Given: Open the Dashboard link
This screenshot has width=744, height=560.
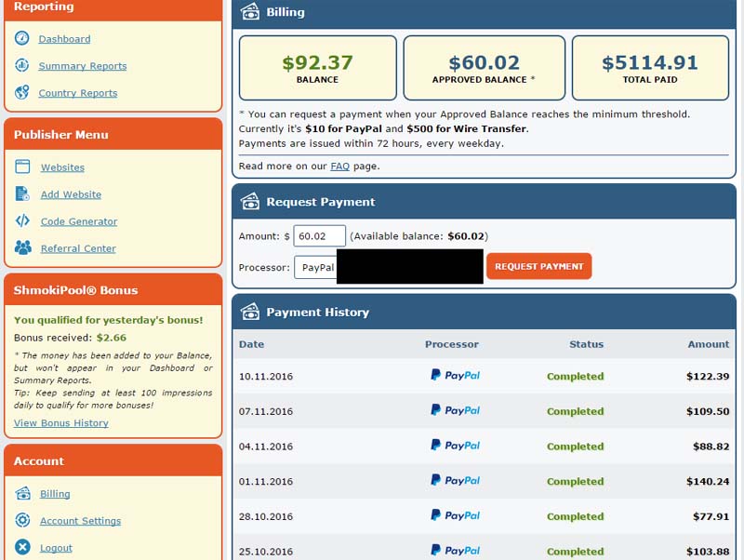Looking at the screenshot, I should click(64, 39).
